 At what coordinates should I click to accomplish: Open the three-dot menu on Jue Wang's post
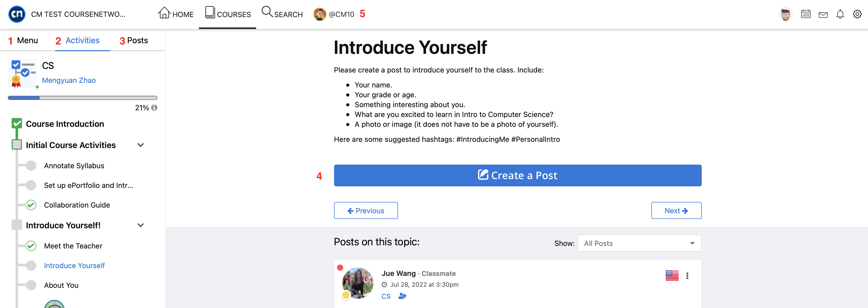tap(687, 276)
